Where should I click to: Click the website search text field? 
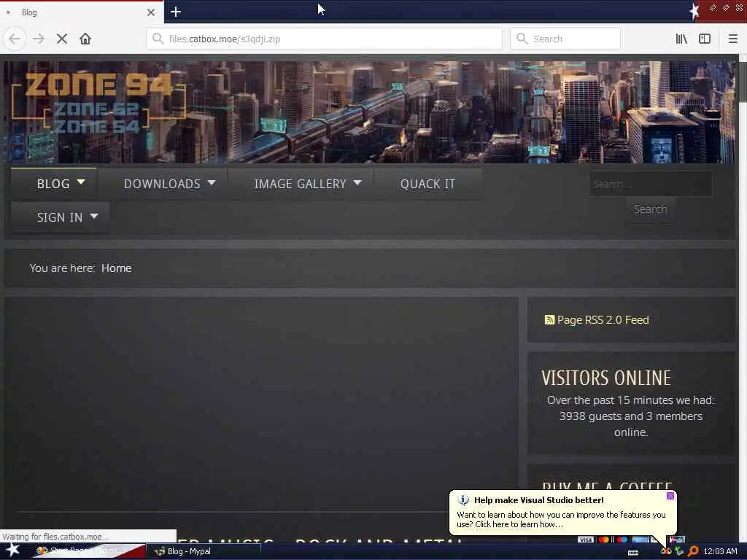651,184
